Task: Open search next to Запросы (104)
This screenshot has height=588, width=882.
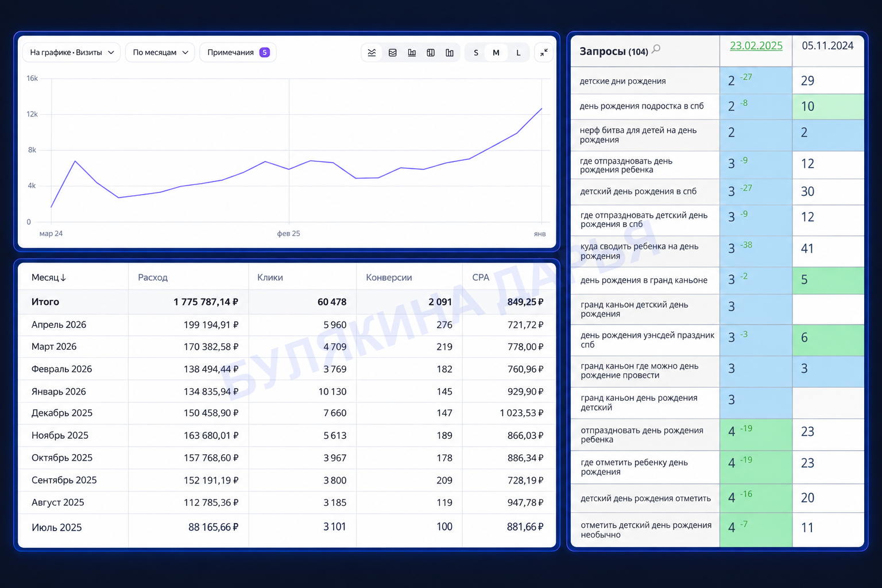Action: (656, 49)
